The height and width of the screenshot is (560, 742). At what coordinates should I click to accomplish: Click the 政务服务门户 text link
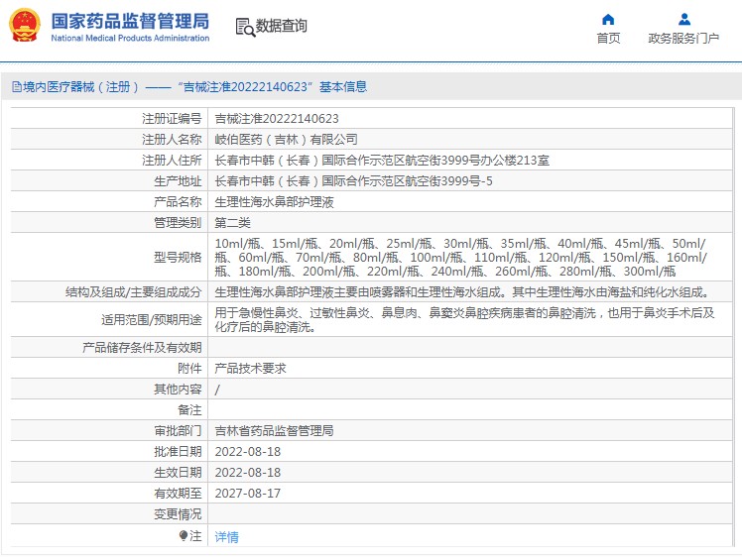683,39
